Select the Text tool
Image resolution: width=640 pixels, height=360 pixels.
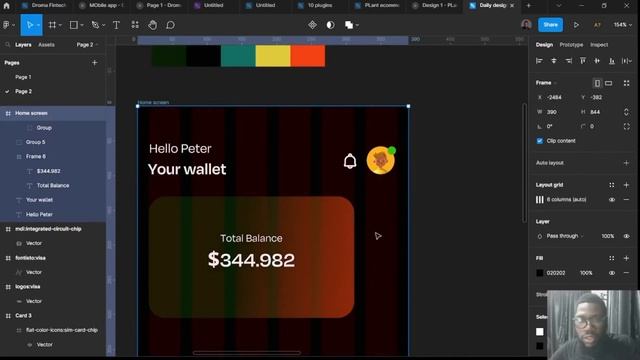(116, 25)
